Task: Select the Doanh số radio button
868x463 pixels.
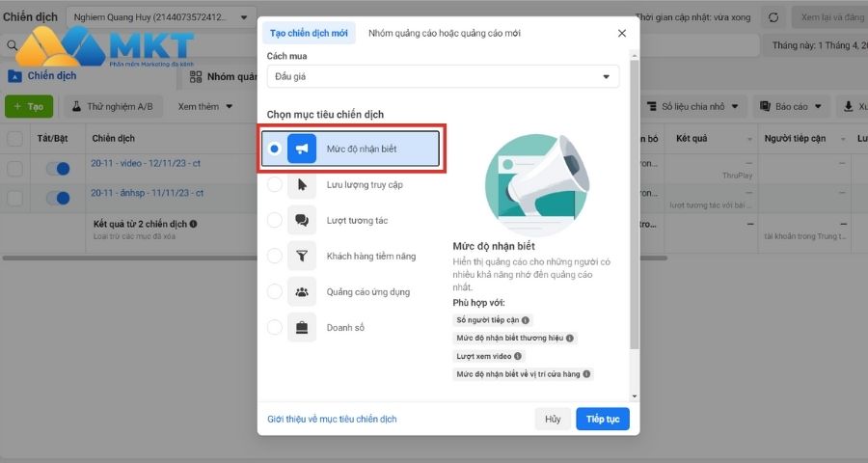Action: click(x=275, y=327)
